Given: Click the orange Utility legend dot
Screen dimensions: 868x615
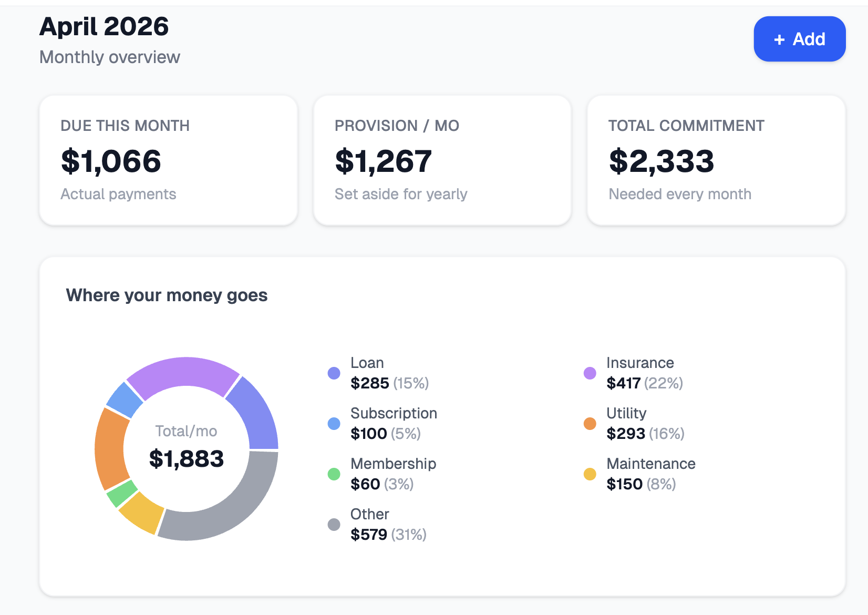Looking at the screenshot, I should click(x=590, y=423).
